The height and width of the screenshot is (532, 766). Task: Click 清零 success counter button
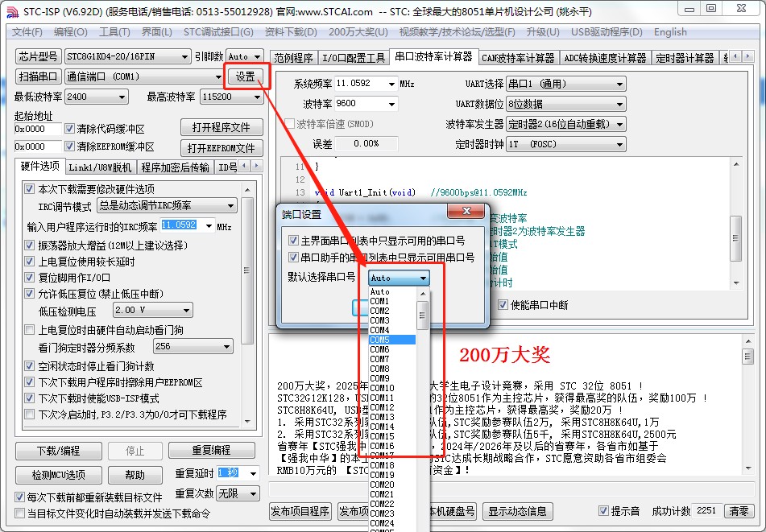[x=739, y=511]
